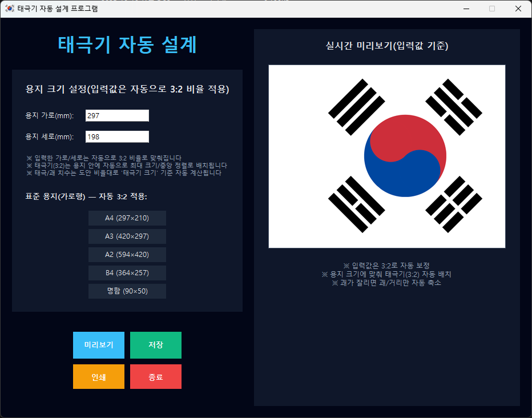
Task: Click the note 태극/괘 치수는 도안 비율대로
Action: (x=124, y=173)
